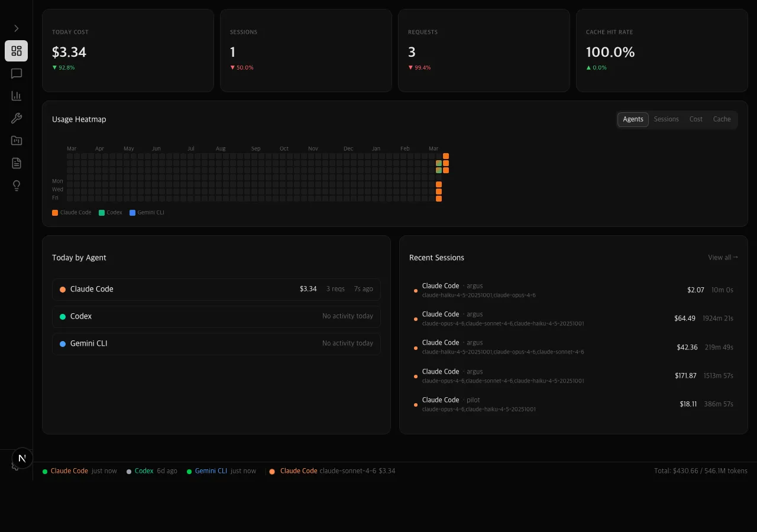Click the Sessions count card

point(306,50)
